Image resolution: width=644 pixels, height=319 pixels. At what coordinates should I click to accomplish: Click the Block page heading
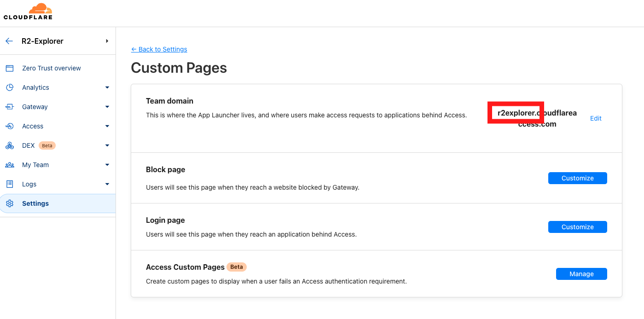(x=166, y=169)
